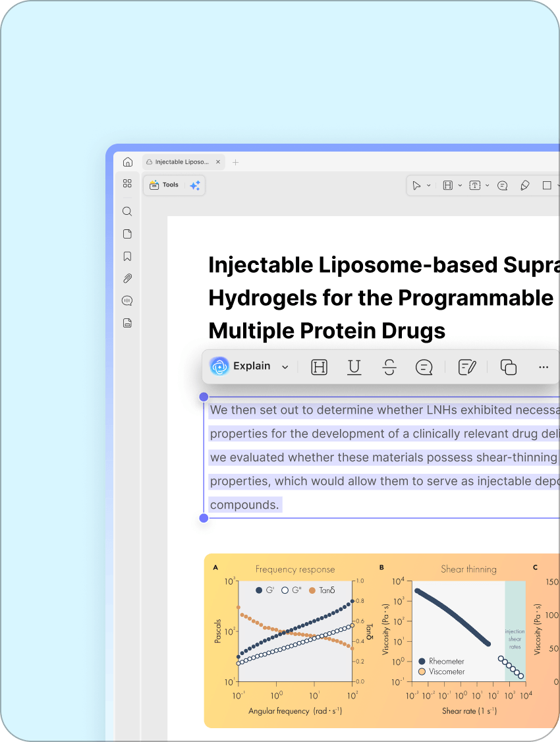Click the document title heading

(x=383, y=298)
